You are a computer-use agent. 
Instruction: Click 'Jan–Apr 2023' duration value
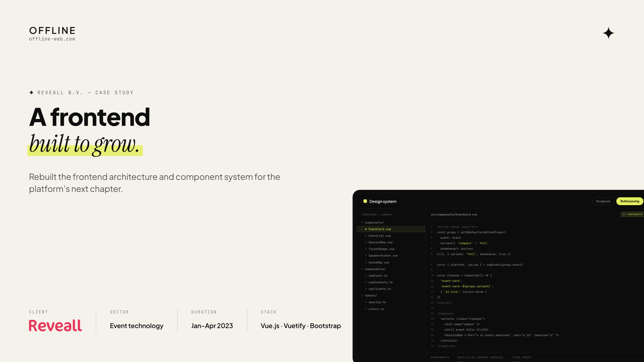[212, 326]
